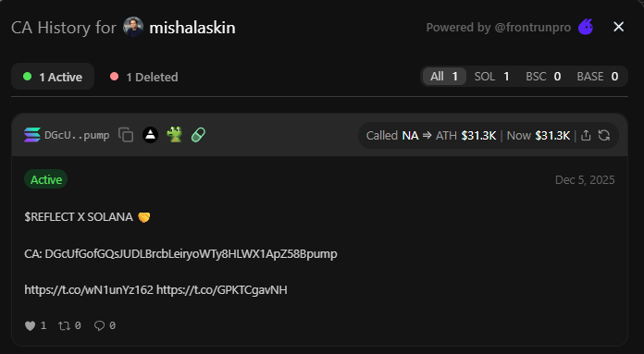The height and width of the screenshot is (354, 644).
Task: Click the purple frontrunpro logo
Action: 586,27
